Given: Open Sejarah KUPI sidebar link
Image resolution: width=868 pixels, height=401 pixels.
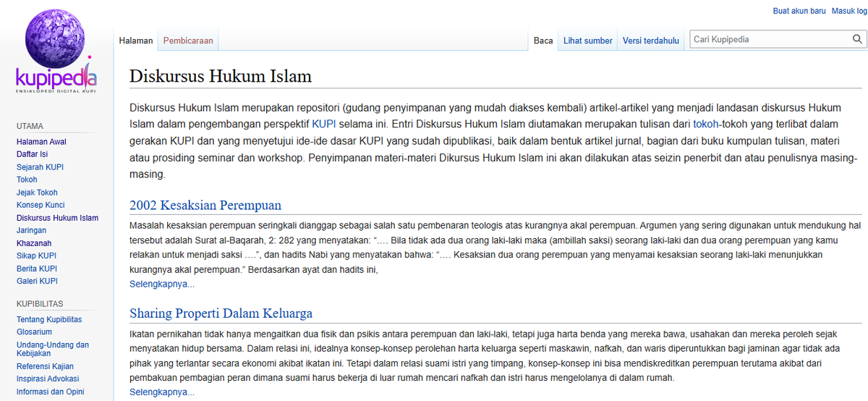Looking at the screenshot, I should click(x=40, y=167).
